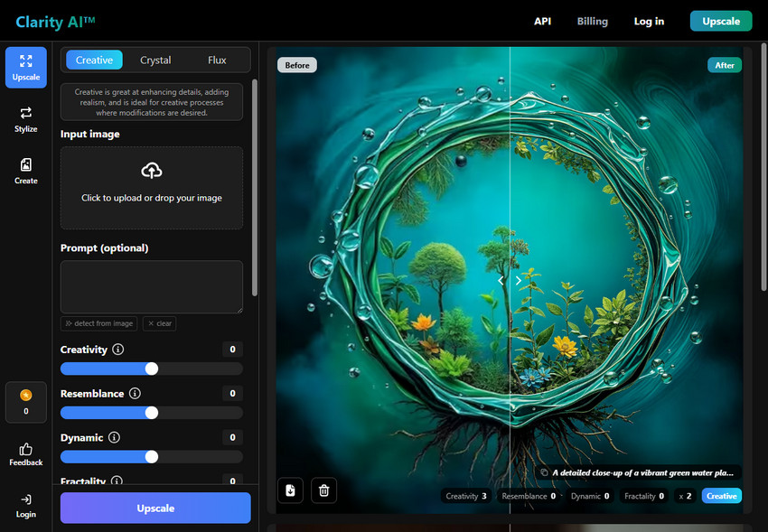
Task: Click Log in in top bar
Action: coord(649,21)
